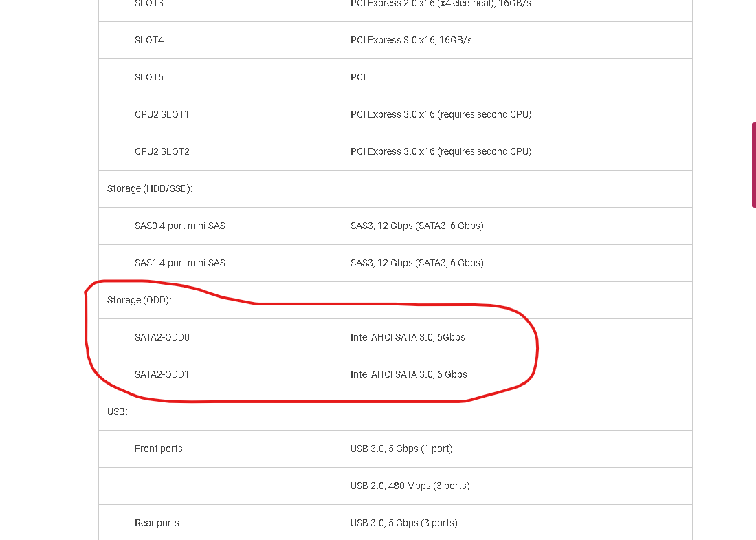Select the SLOT5 PCI value cell
Screen dimensions: 756x540
[x=517, y=77]
